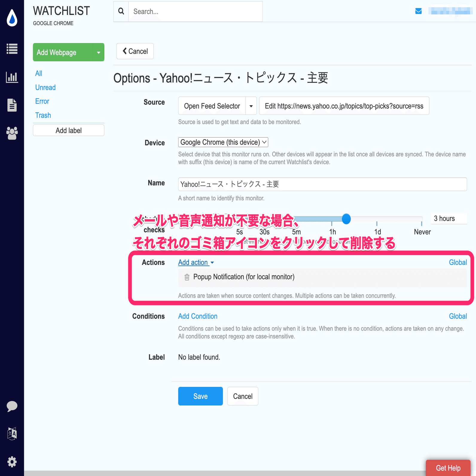The width and height of the screenshot is (476, 476).
Task: Select the All filter
Action: [x=39, y=74]
